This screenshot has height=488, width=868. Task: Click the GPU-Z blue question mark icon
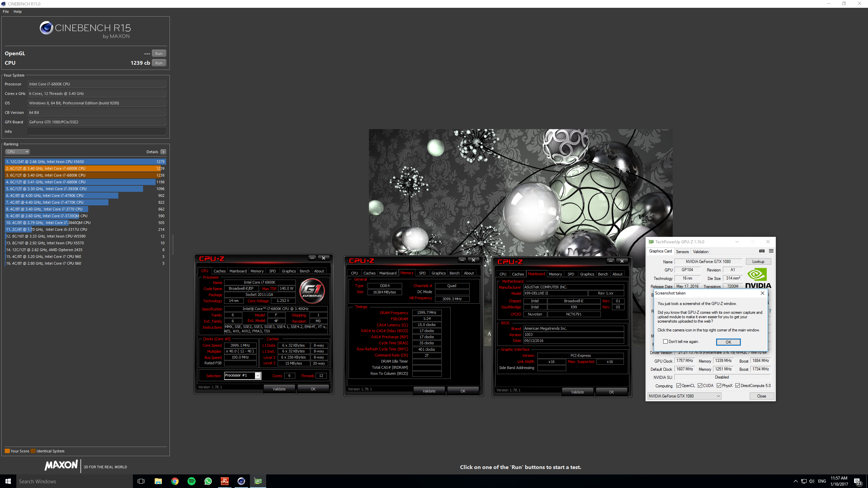[x=770, y=311]
